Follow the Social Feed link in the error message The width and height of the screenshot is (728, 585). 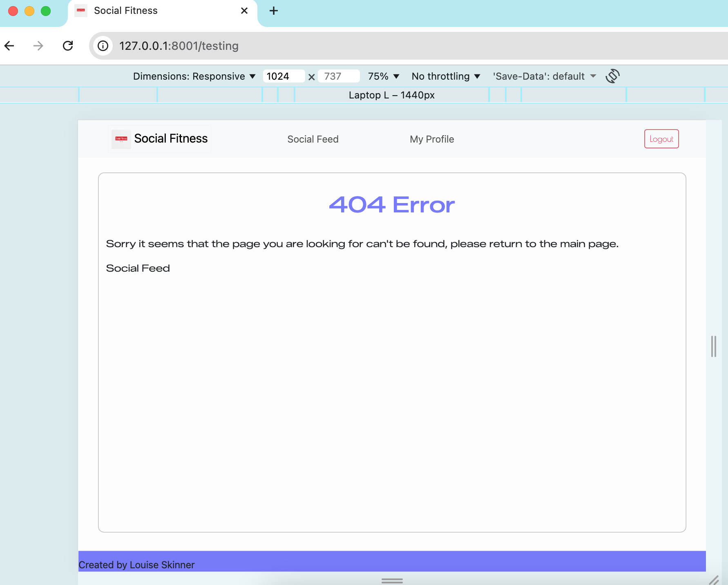(138, 268)
